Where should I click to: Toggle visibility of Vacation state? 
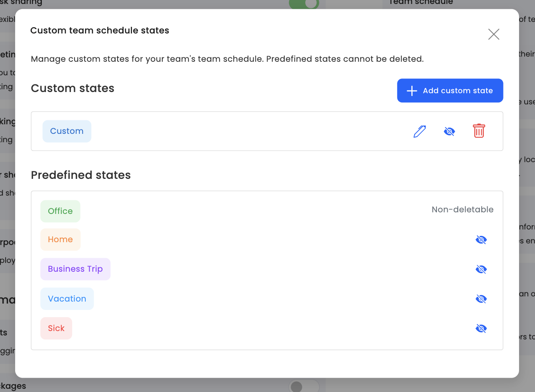(481, 299)
